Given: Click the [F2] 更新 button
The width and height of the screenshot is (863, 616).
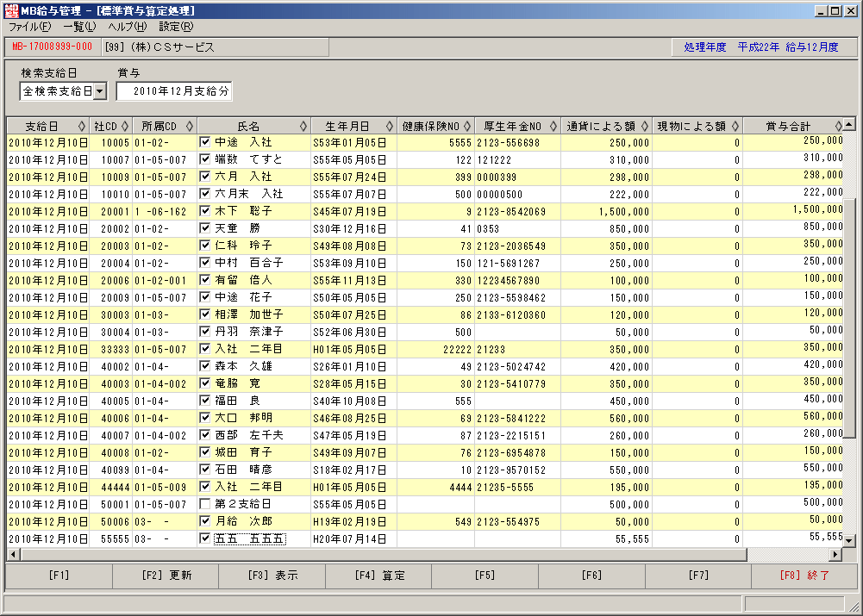Looking at the screenshot, I should pos(166,576).
